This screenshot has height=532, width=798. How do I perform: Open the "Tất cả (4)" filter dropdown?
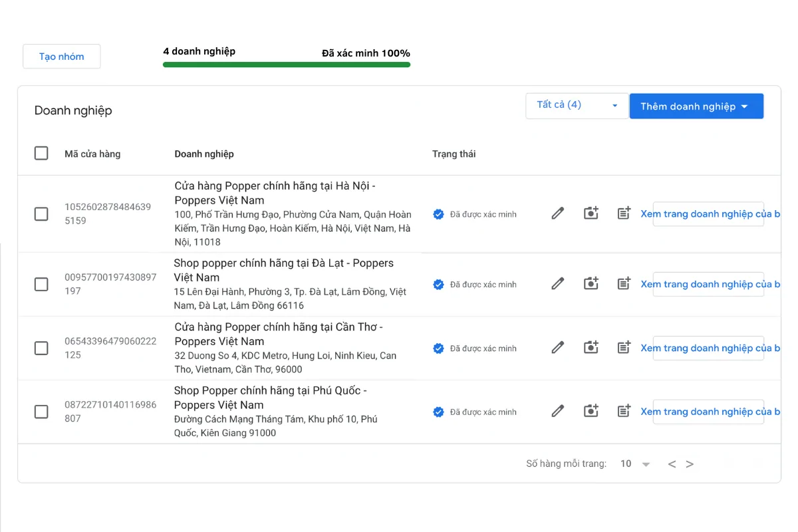pyautogui.click(x=577, y=106)
